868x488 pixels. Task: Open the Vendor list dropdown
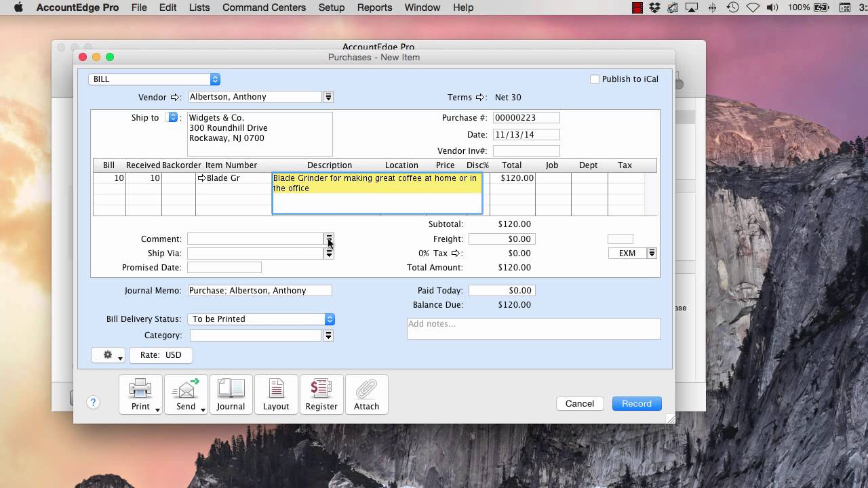(328, 97)
